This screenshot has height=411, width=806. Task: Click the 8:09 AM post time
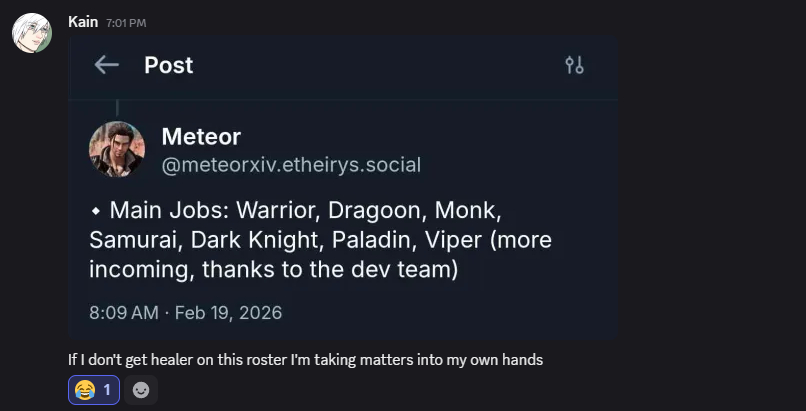click(x=123, y=313)
